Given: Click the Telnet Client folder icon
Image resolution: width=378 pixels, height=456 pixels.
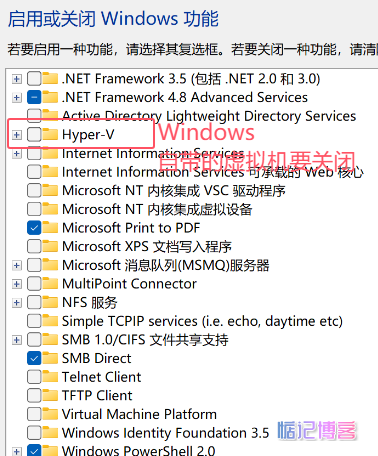Looking at the screenshot, I should 50,377.
